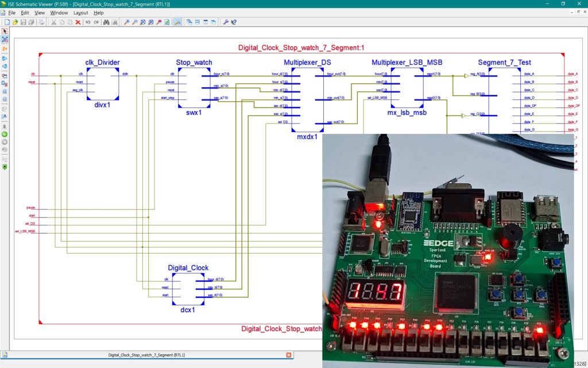
Task: Create a new document via the toolbar
Action: [6, 22]
